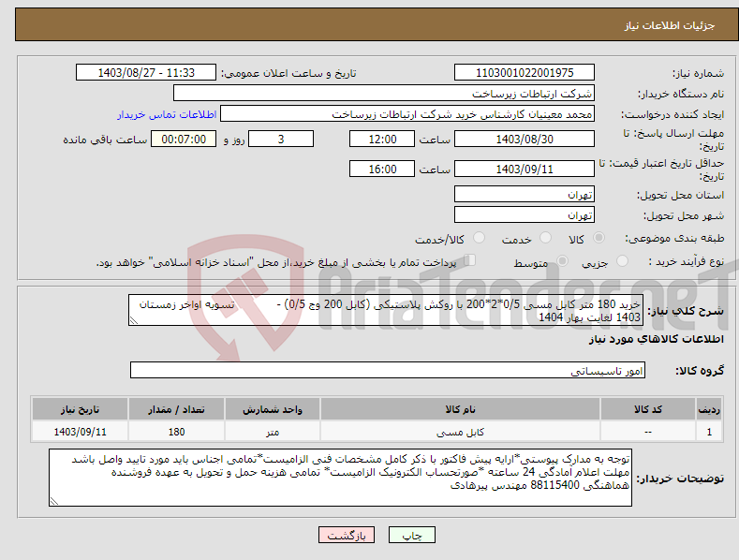Select the متوسط purchase type radio
Screen dimensions: 739x560
click(562, 260)
